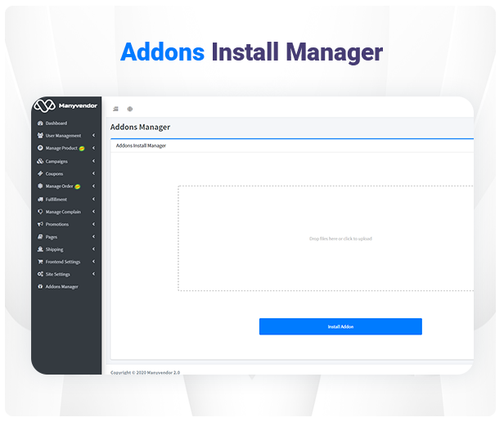Open Dashboard from the sidebar
The image size is (504, 422).
click(56, 123)
